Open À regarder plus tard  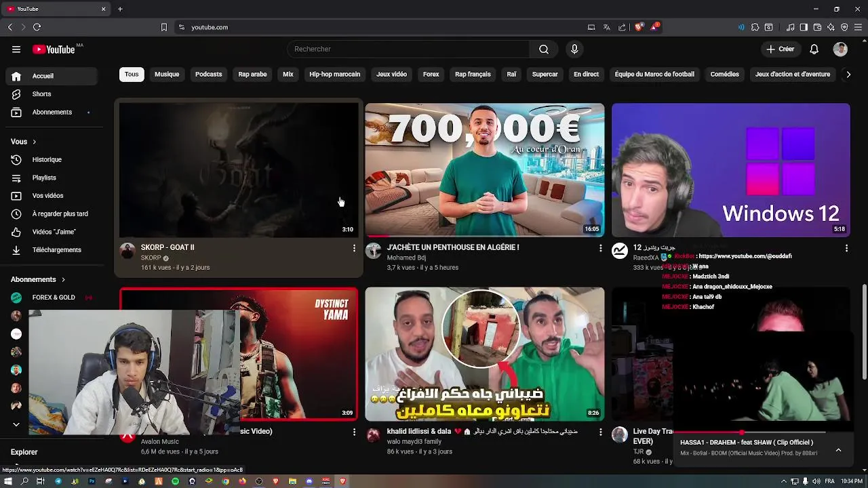click(x=52, y=213)
